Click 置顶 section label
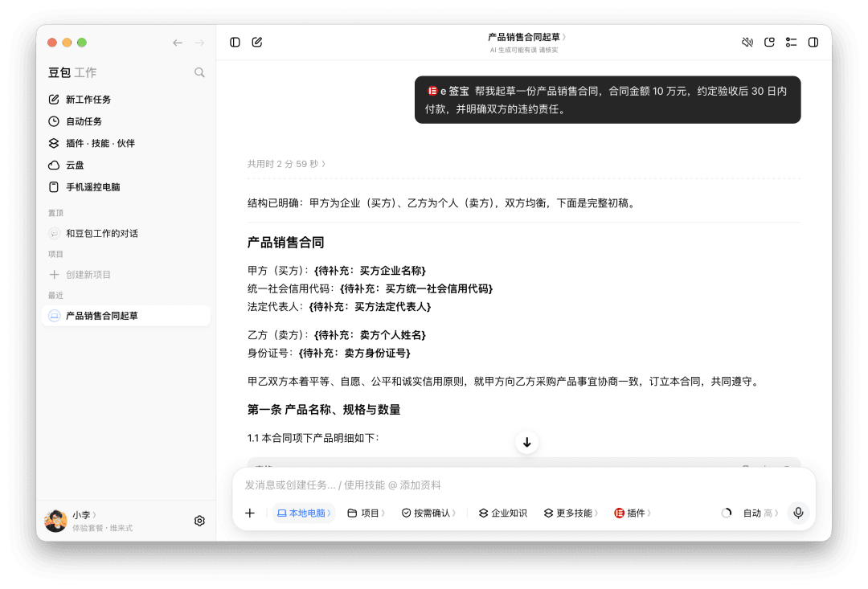 click(x=55, y=213)
